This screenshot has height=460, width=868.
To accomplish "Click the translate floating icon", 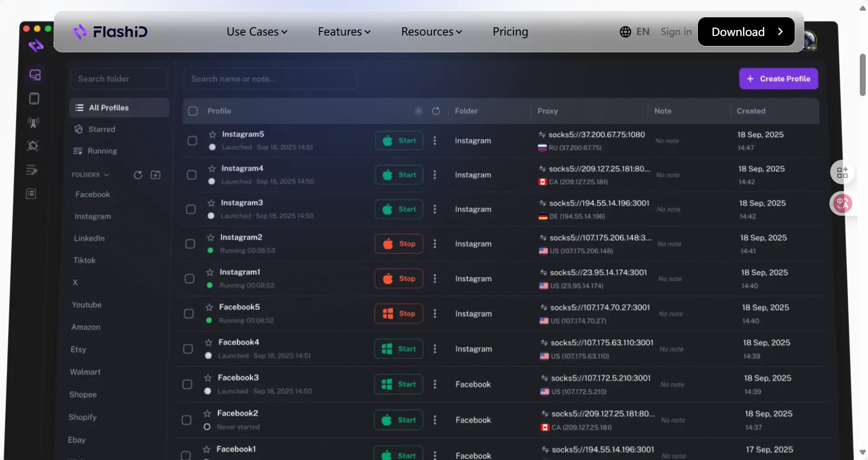I will [843, 203].
